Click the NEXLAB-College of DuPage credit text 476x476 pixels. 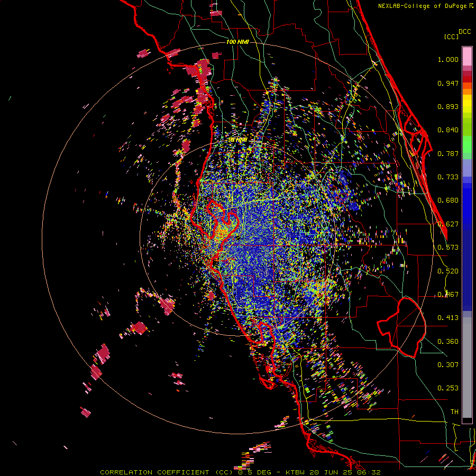click(422, 6)
